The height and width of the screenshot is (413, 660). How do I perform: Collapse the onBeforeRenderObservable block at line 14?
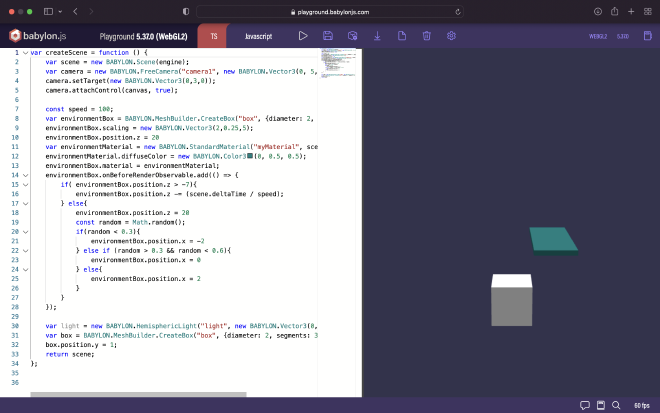tap(25, 175)
